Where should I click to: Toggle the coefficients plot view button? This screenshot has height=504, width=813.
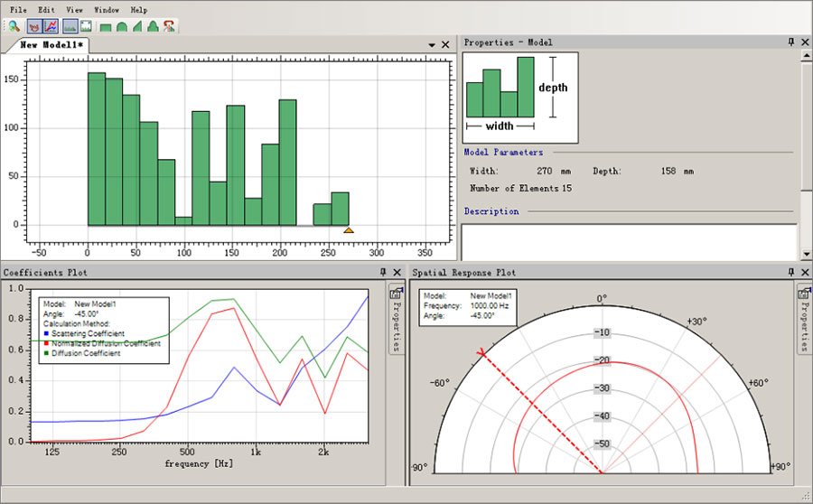pyautogui.click(x=51, y=26)
